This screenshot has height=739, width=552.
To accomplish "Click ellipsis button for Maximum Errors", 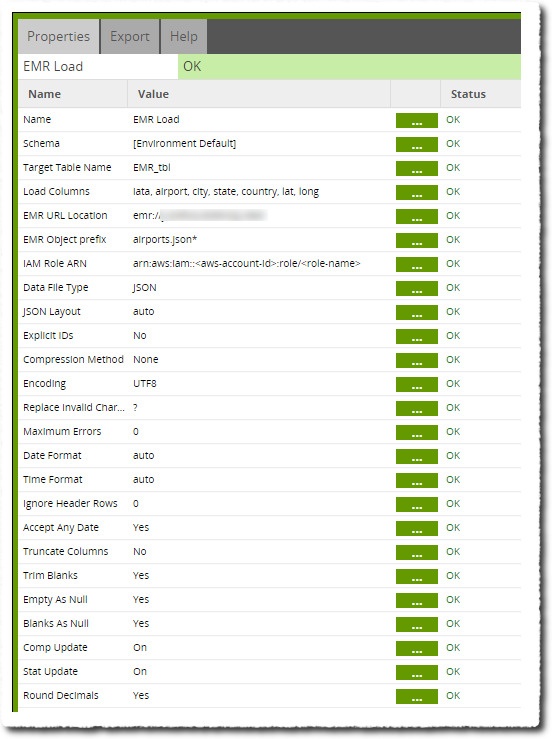I will [417, 432].
